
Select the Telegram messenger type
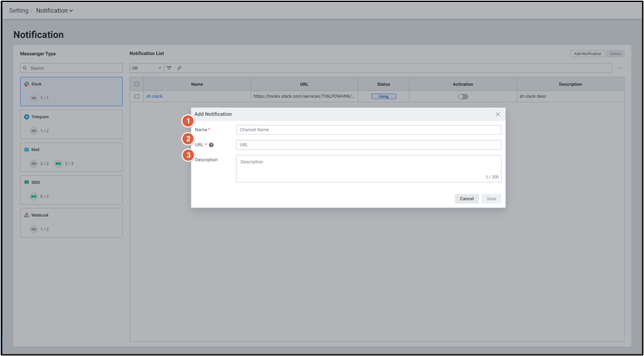click(x=71, y=125)
